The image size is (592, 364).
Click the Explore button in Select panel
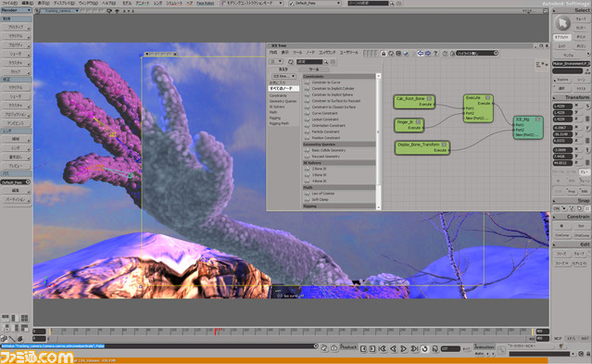[x=562, y=80]
